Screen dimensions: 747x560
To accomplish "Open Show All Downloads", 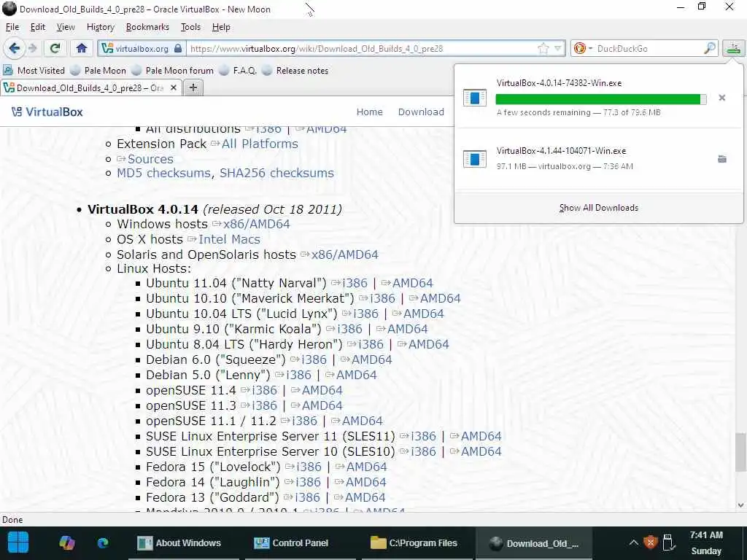I will point(599,208).
